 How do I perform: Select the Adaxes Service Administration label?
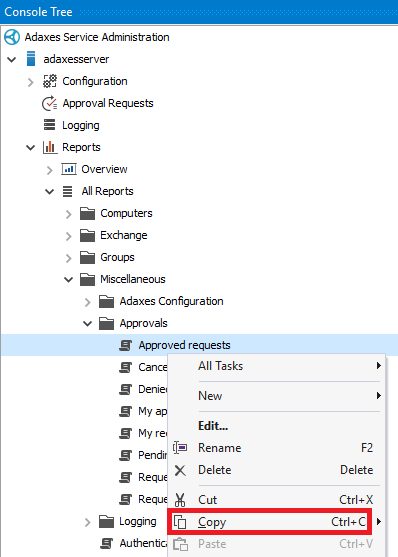pos(97,37)
